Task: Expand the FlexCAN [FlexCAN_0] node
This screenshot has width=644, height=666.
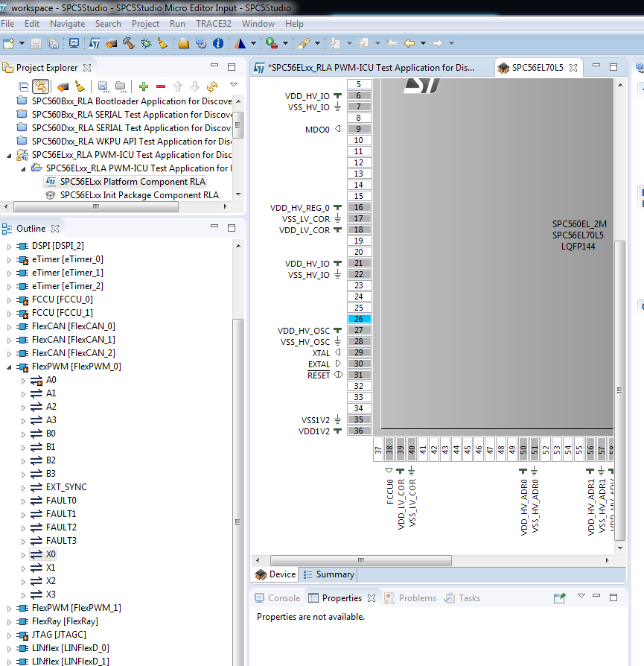Action: (x=9, y=326)
